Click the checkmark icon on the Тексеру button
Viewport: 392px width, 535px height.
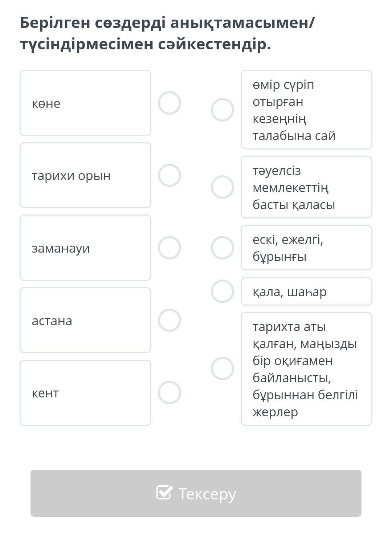[x=164, y=493]
